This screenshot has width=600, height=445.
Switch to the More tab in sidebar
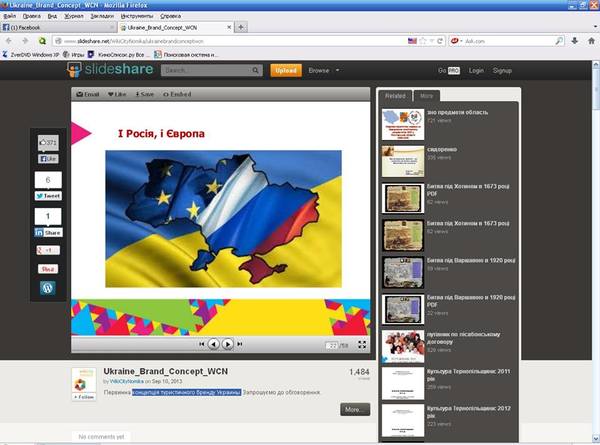coord(427,96)
